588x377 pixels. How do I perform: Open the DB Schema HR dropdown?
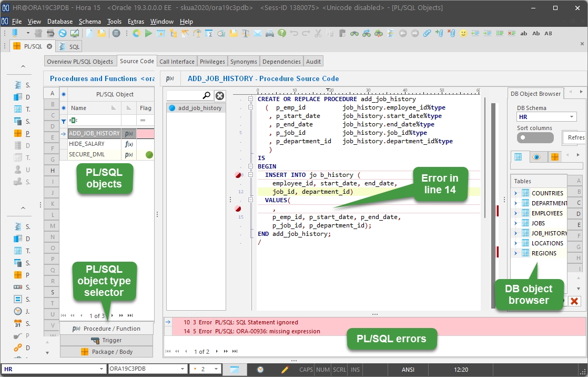coord(572,117)
